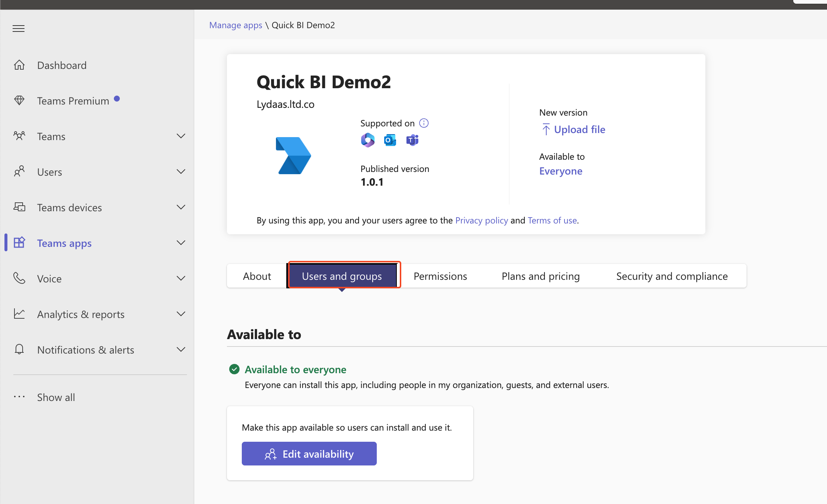Expand Analytics & reports chevron
This screenshot has width=827, height=504.
(181, 314)
